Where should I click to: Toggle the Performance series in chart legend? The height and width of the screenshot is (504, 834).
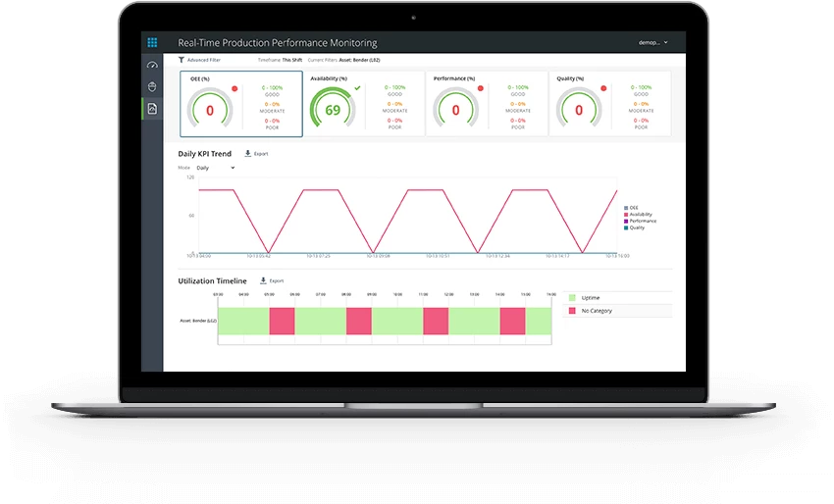(x=641, y=221)
